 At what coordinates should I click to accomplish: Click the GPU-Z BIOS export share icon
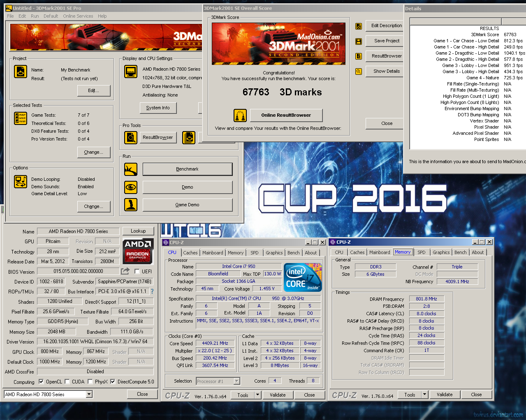pos(125,271)
